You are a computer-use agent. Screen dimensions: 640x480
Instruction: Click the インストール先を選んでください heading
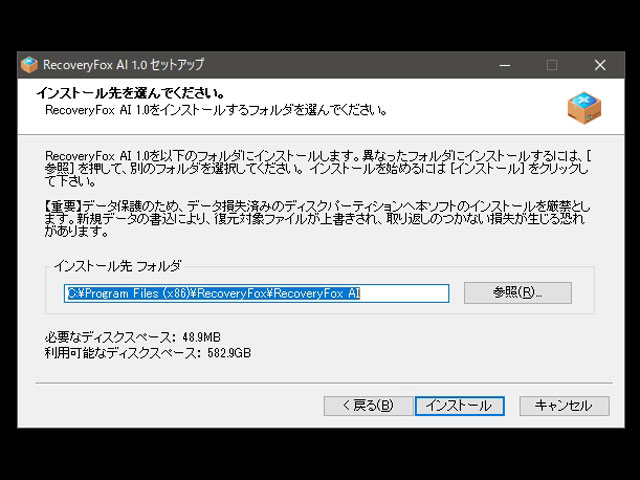pyautogui.click(x=130, y=93)
